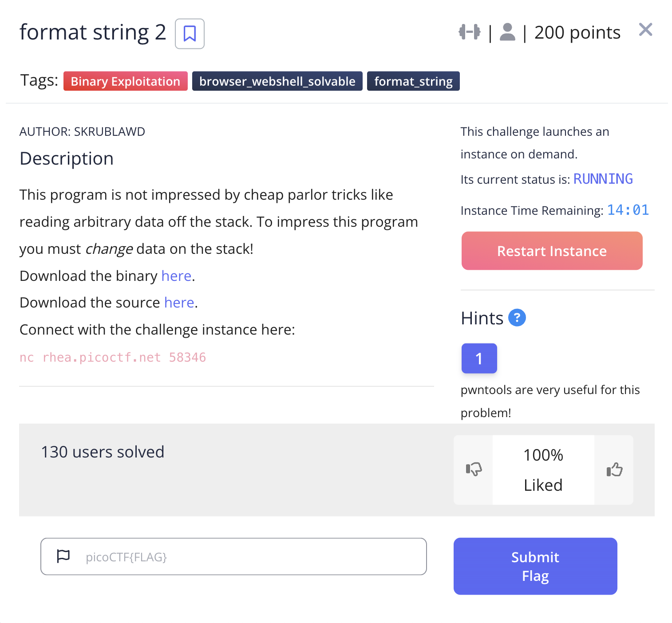Viewport: 672px width, 623px height.
Task: Download the binary via the here link
Action: click(176, 276)
